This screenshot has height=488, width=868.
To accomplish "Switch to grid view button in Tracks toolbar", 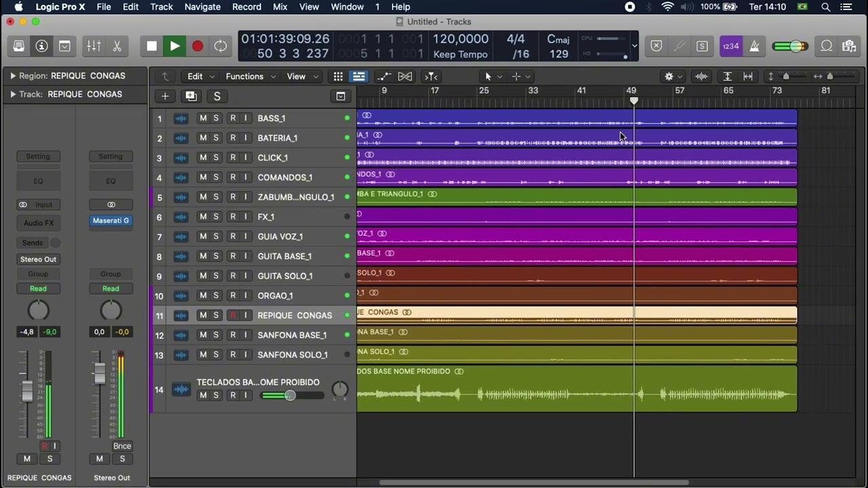I will [x=338, y=77].
